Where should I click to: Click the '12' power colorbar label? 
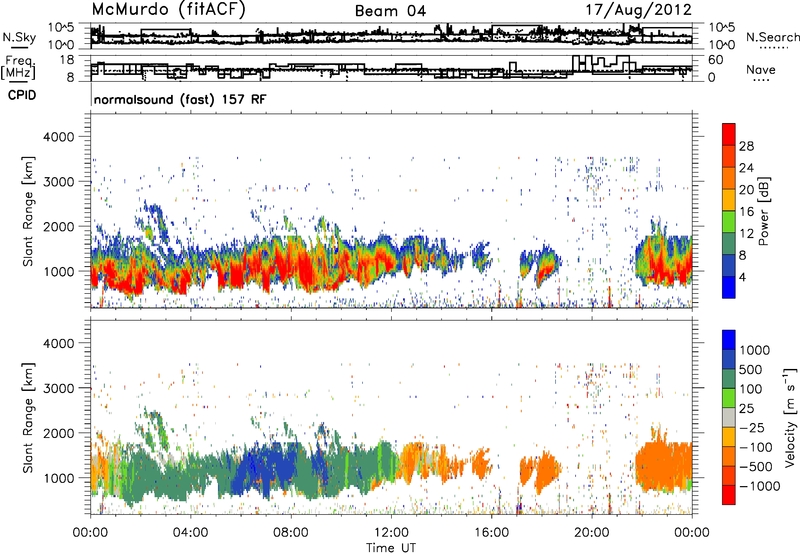[746, 234]
